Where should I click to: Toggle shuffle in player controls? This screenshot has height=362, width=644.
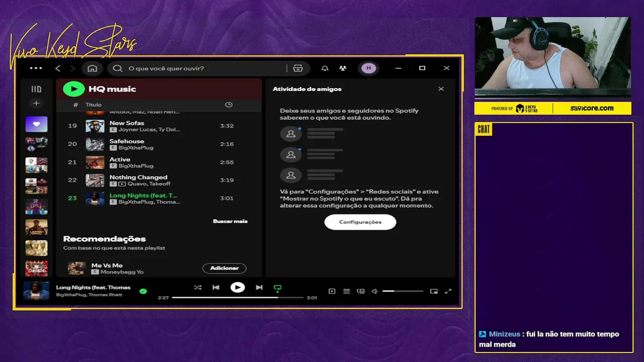pos(198,288)
